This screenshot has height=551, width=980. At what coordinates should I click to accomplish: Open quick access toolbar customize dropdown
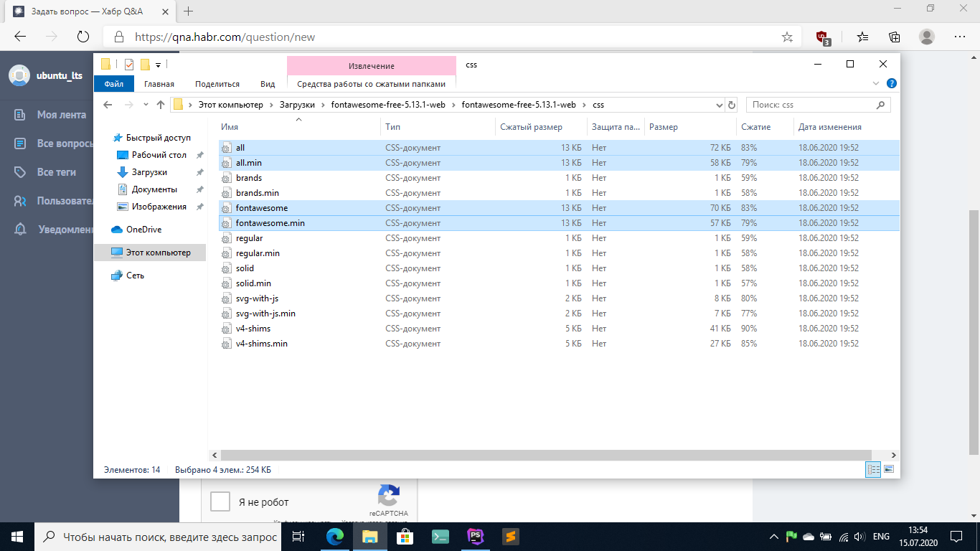(158, 65)
